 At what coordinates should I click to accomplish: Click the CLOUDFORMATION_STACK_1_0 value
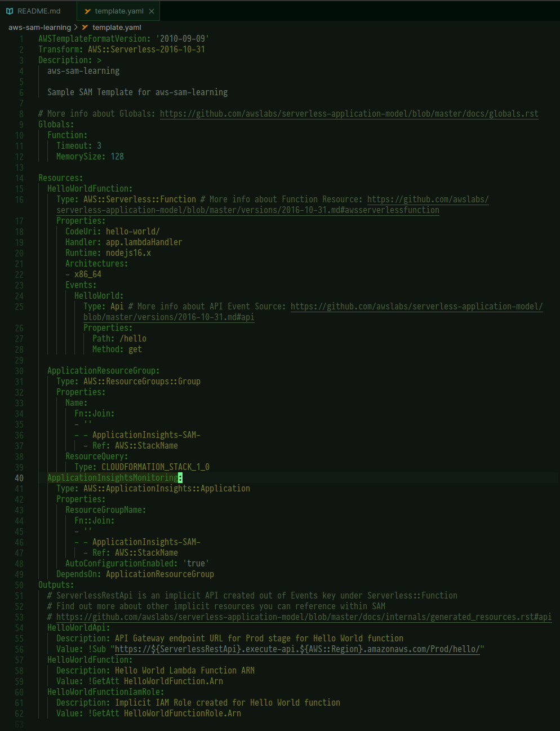pos(155,467)
